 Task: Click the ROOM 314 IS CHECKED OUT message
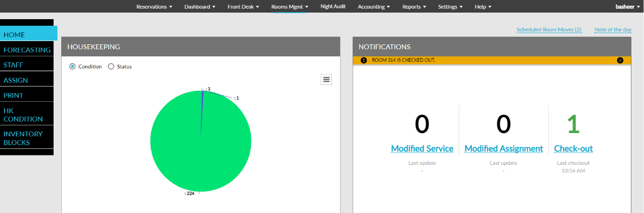[x=403, y=60]
